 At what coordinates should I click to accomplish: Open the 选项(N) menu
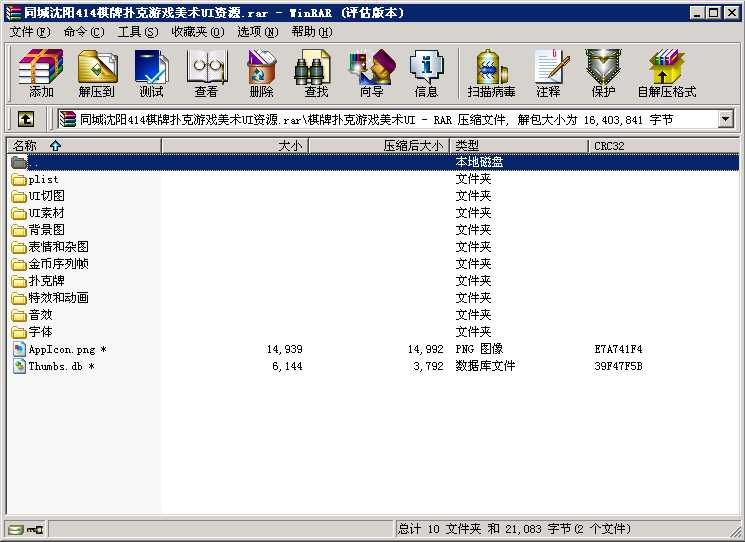click(x=258, y=32)
